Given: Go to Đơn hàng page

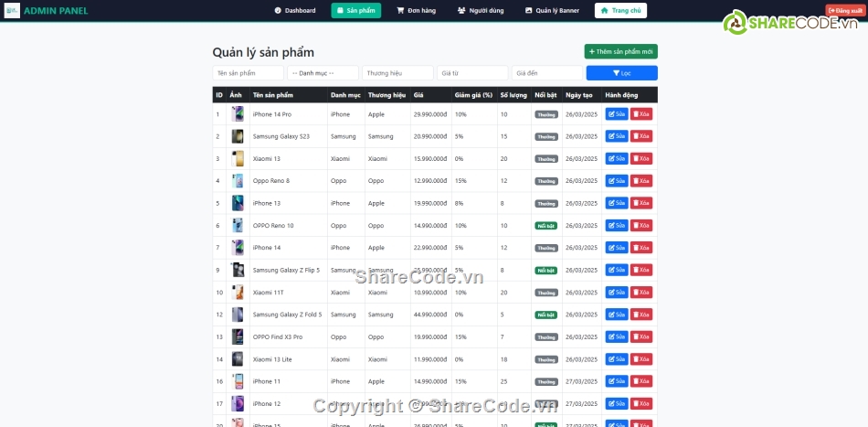Looking at the screenshot, I should click(x=417, y=11).
